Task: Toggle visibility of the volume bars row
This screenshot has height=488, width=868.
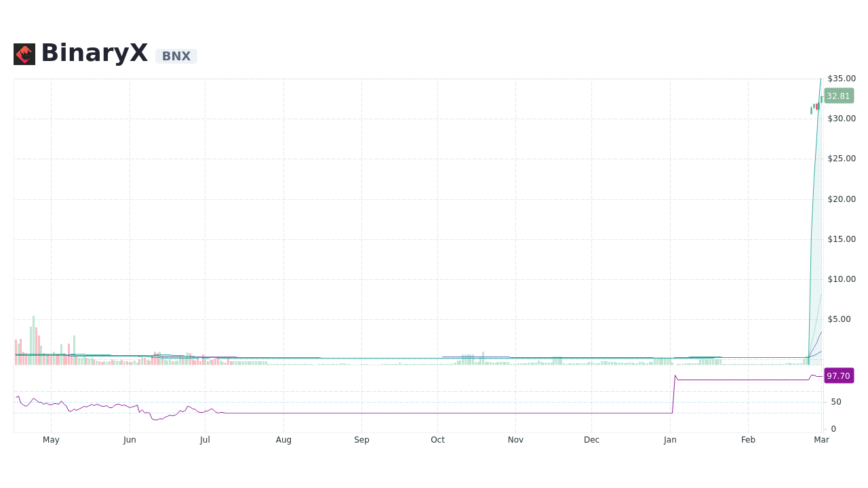Action: point(475,362)
